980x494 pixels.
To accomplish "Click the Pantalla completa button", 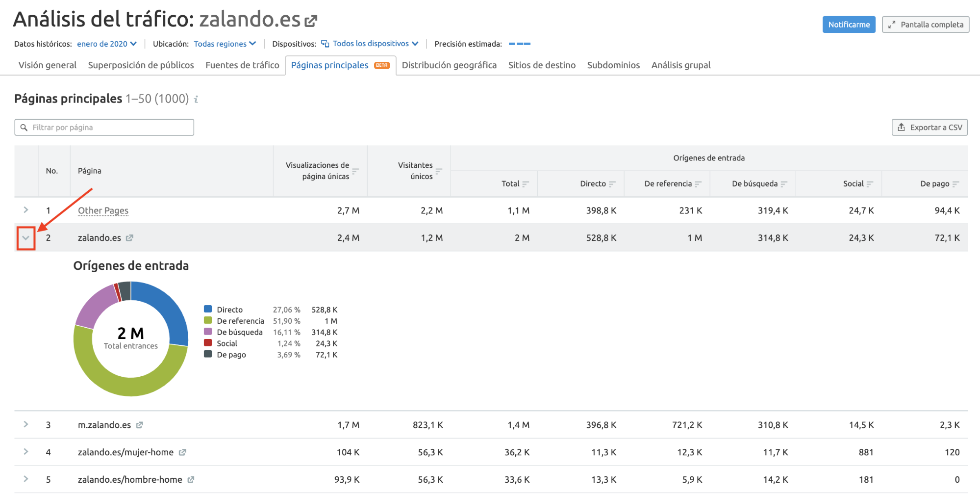I will click(925, 25).
